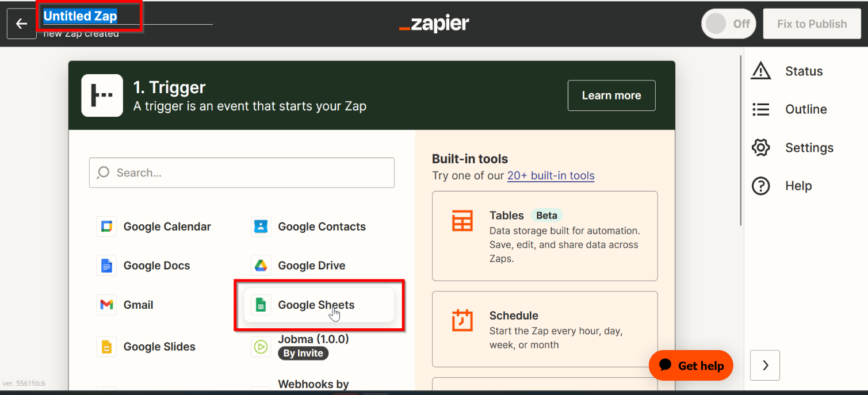This screenshot has width=868, height=395.
Task: Focus the app Search field
Action: [x=242, y=172]
